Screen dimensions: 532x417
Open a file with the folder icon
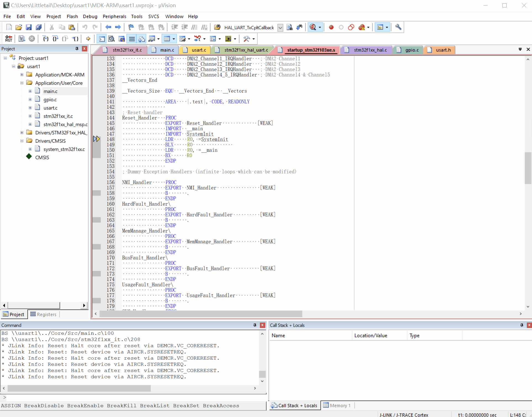(x=19, y=27)
